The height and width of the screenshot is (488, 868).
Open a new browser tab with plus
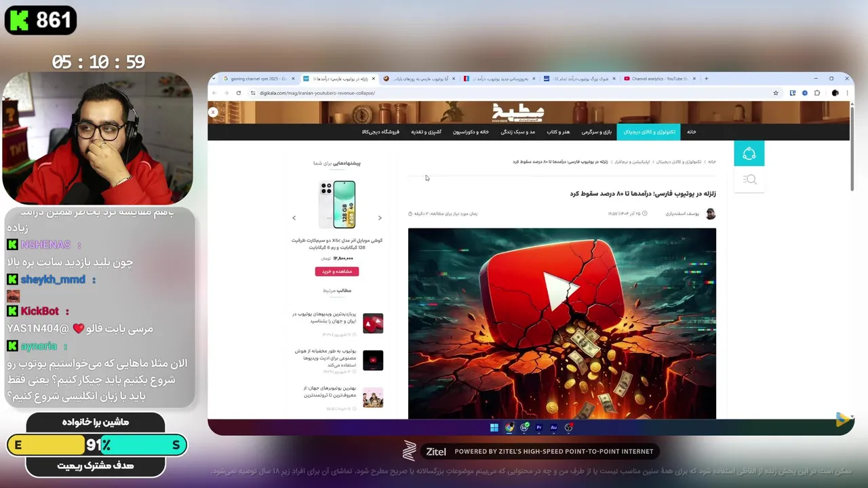(706, 79)
